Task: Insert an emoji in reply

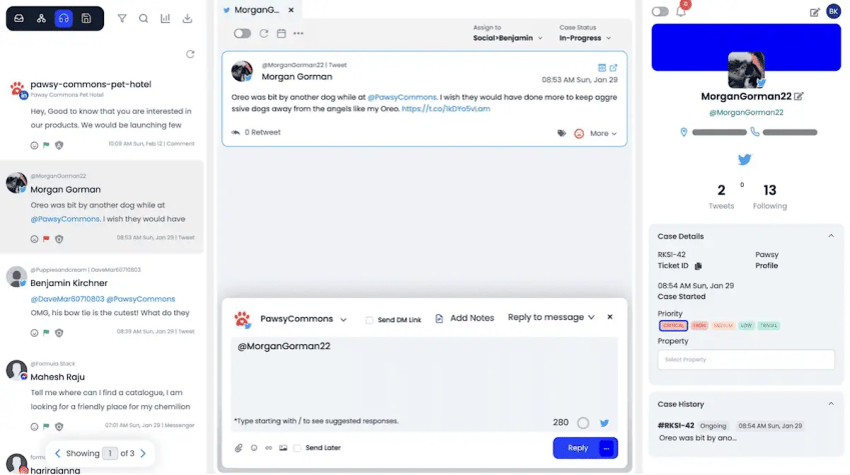Action: (x=254, y=448)
